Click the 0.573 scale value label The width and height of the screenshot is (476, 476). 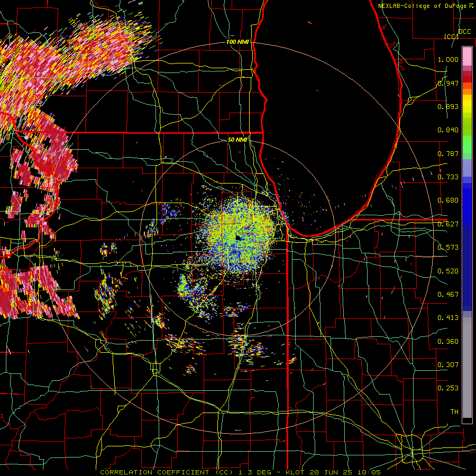[448, 248]
